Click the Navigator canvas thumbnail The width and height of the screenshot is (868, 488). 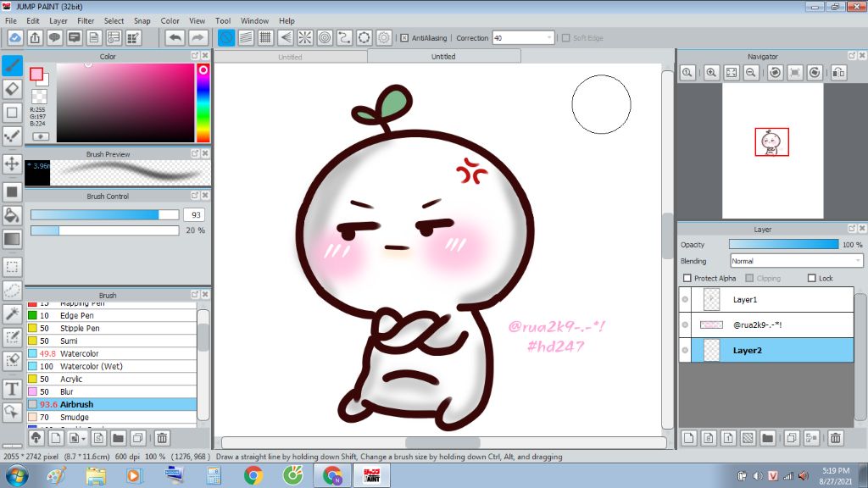click(x=773, y=151)
